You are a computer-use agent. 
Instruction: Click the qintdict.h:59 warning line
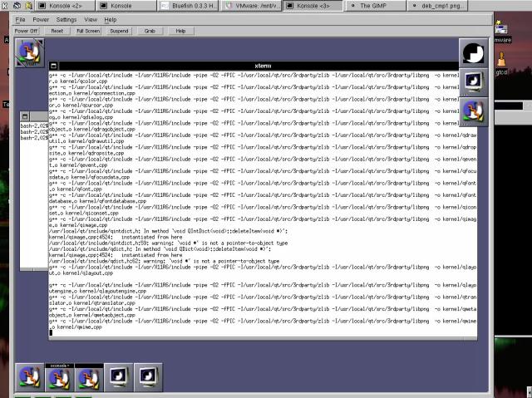168,243
